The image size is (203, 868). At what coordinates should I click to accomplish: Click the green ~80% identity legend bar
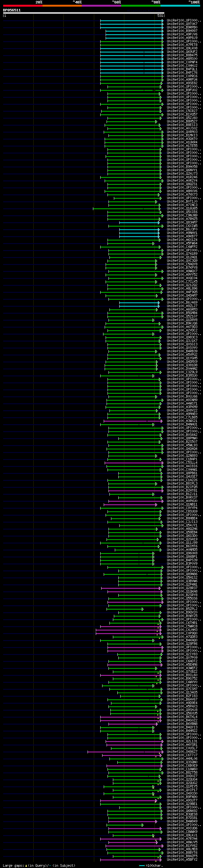tap(141, 6)
